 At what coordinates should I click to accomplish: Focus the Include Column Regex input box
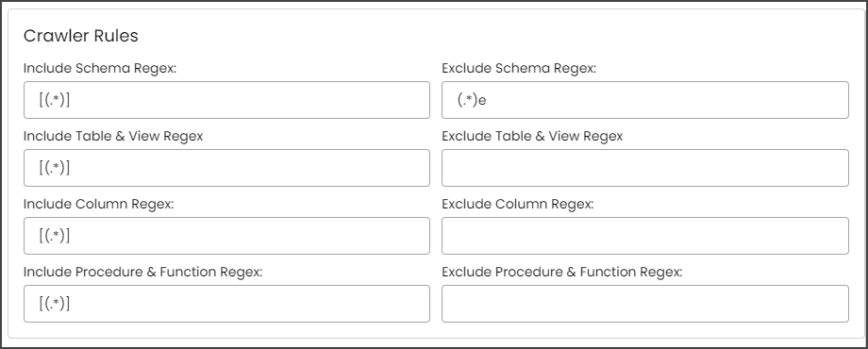click(x=226, y=236)
